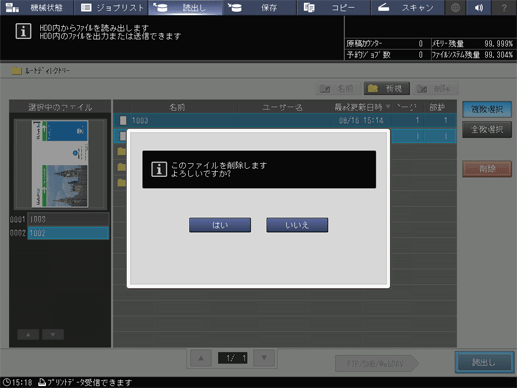Open help with the question mark icon
The width and height of the screenshot is (517, 388).
(504, 7)
